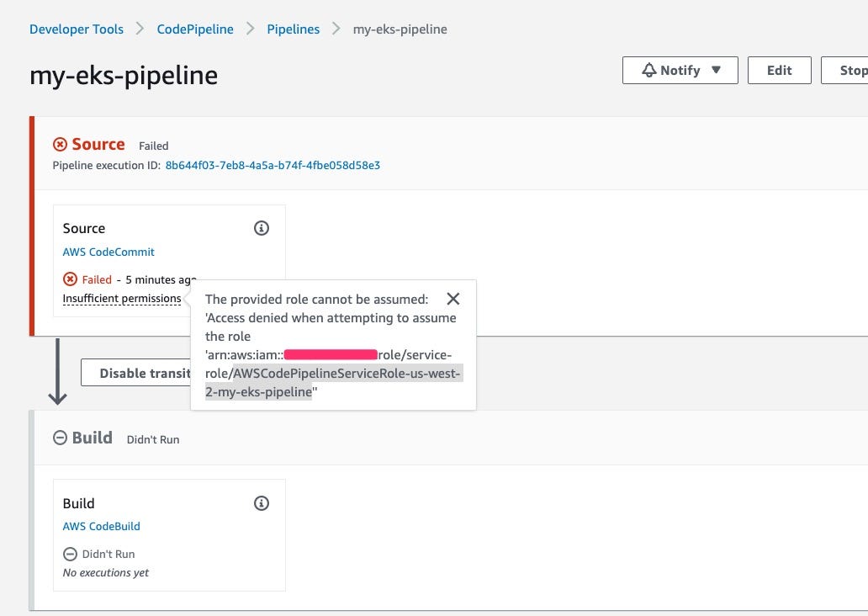Click the 'Didn't Run' Build action status
The height and width of the screenshot is (616, 868).
pos(108,554)
